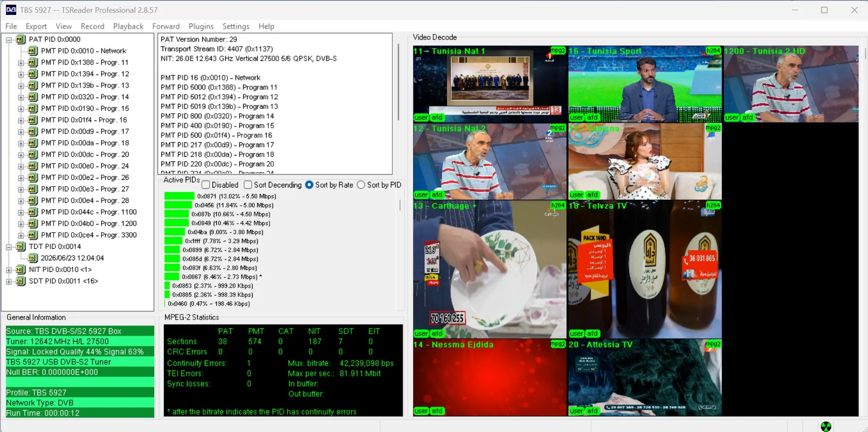The image size is (868, 432).
Task: Select the Attessia TV video thumbnail
Action: pos(645,377)
